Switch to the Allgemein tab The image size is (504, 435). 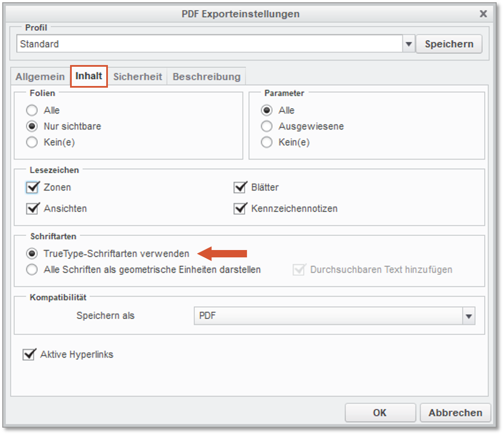tap(40, 77)
